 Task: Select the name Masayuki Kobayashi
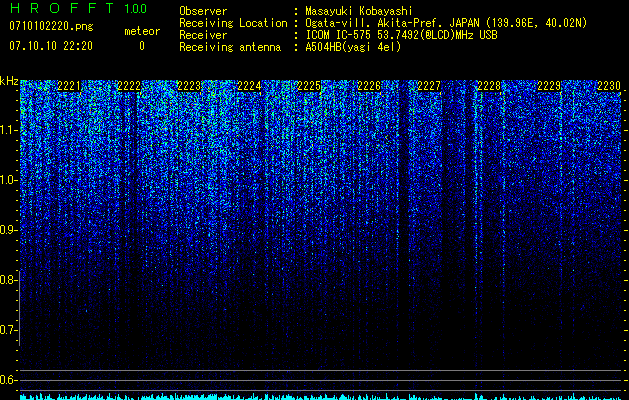coord(359,11)
